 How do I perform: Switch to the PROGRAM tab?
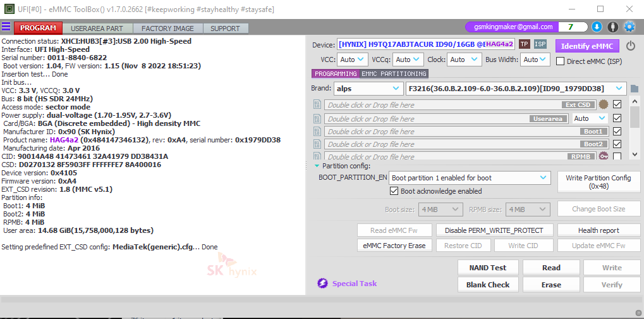click(38, 28)
